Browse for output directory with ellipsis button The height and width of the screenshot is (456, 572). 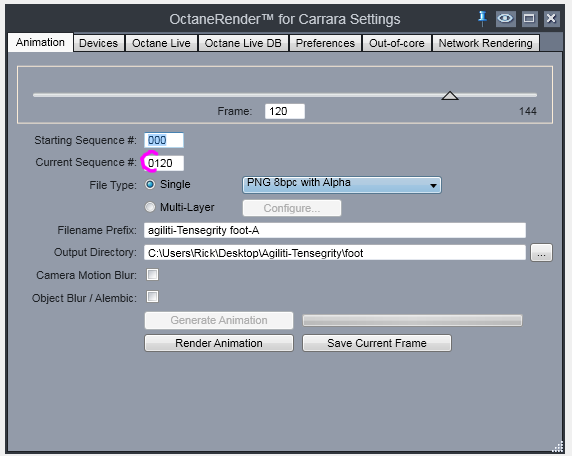[541, 253]
